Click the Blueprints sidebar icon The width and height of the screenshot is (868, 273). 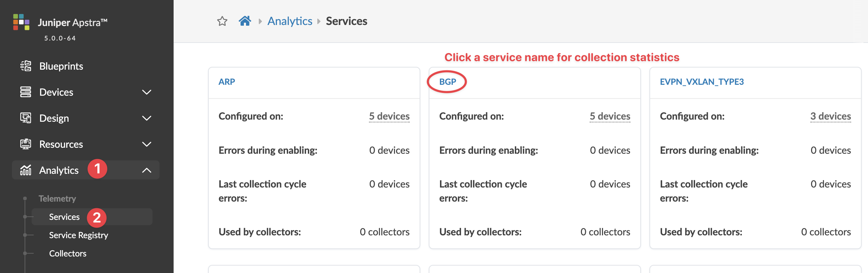26,66
